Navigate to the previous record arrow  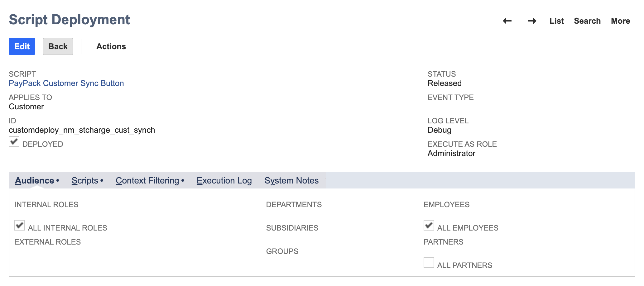click(x=507, y=21)
